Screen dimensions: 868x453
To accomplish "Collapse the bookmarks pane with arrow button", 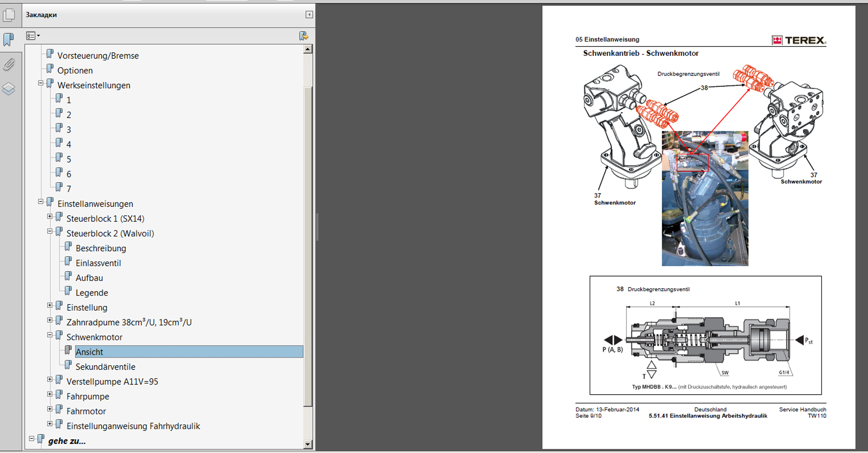I will coord(309,15).
